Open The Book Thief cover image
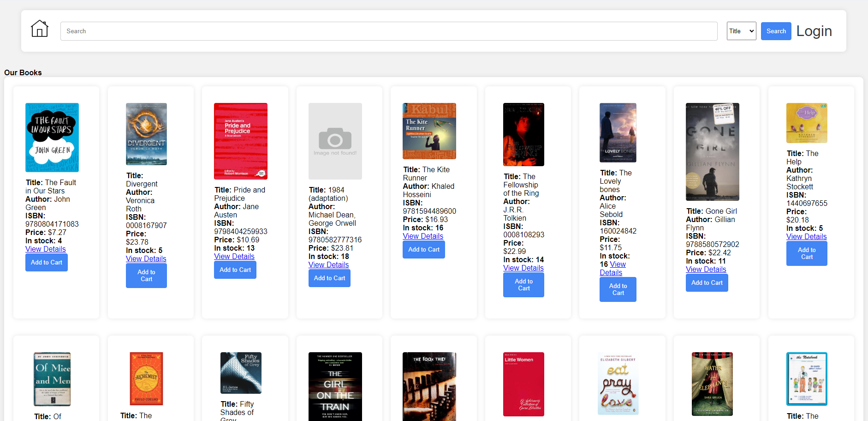868x421 pixels. click(x=429, y=386)
